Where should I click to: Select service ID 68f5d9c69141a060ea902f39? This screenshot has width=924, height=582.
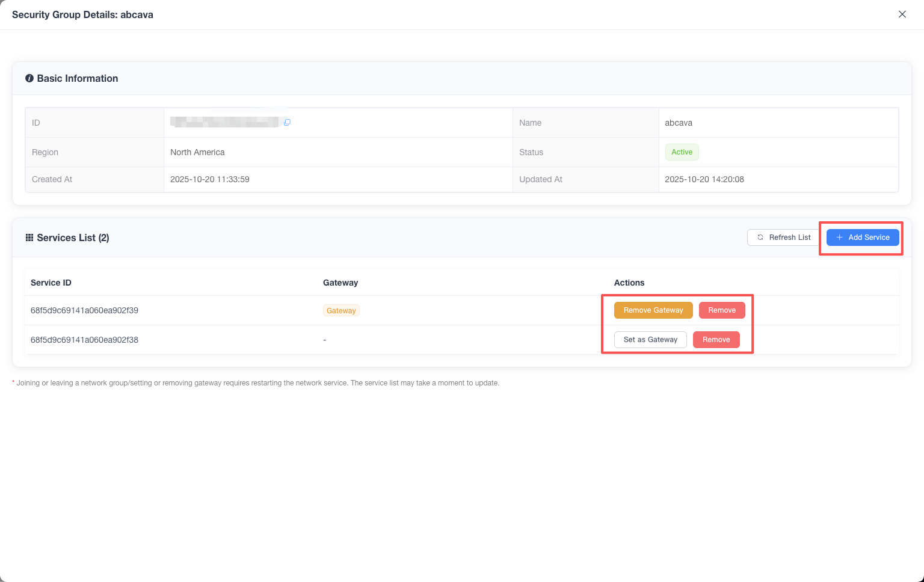(x=84, y=311)
